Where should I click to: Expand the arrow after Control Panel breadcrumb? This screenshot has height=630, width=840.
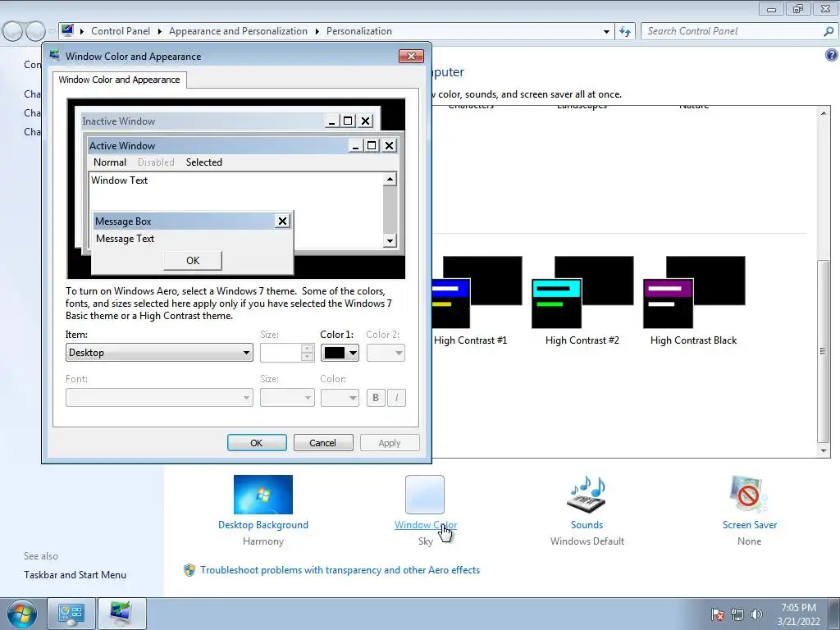pyautogui.click(x=160, y=32)
